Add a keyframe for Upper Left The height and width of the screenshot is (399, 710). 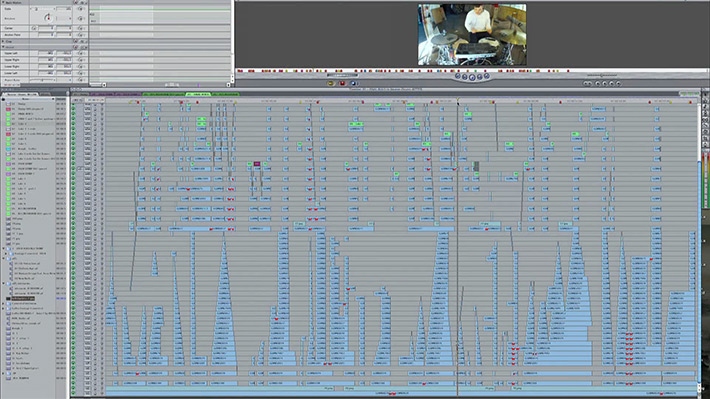click(x=81, y=53)
